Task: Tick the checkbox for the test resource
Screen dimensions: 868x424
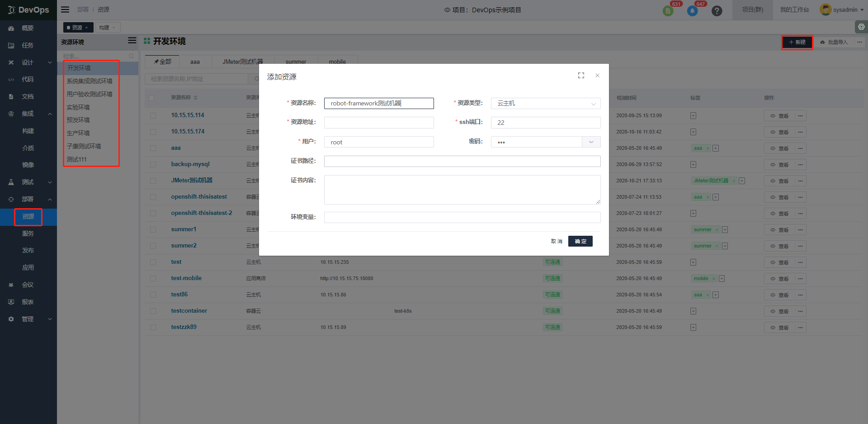Action: click(153, 262)
